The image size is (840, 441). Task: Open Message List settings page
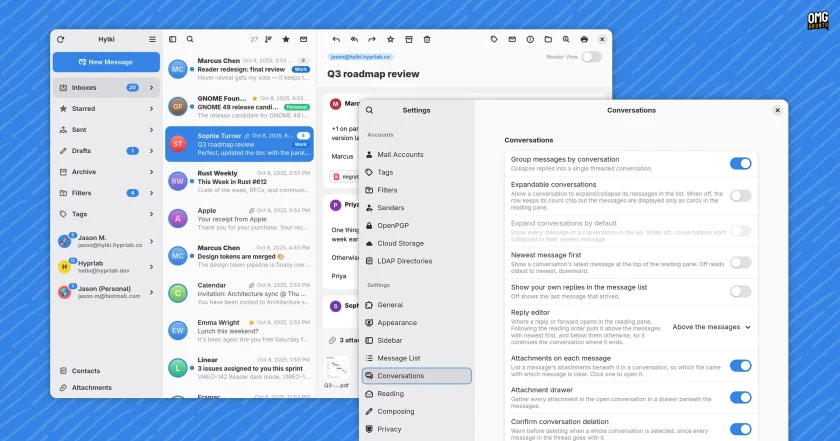click(x=417, y=358)
